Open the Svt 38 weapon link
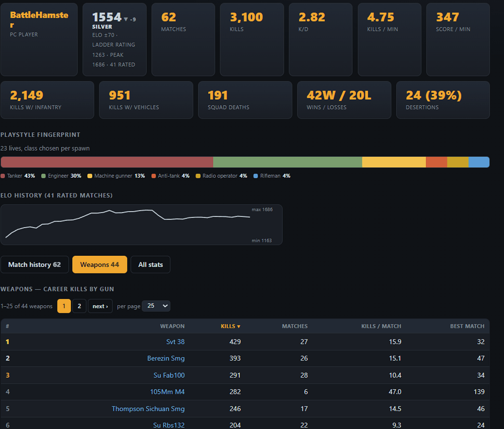 tap(175, 342)
